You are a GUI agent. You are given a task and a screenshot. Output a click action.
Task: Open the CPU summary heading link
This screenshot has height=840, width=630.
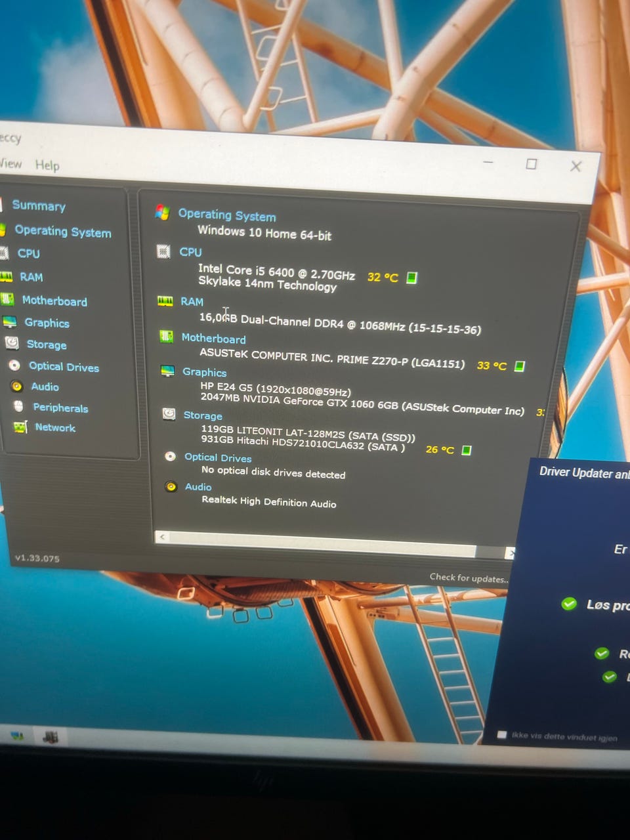[x=191, y=252]
